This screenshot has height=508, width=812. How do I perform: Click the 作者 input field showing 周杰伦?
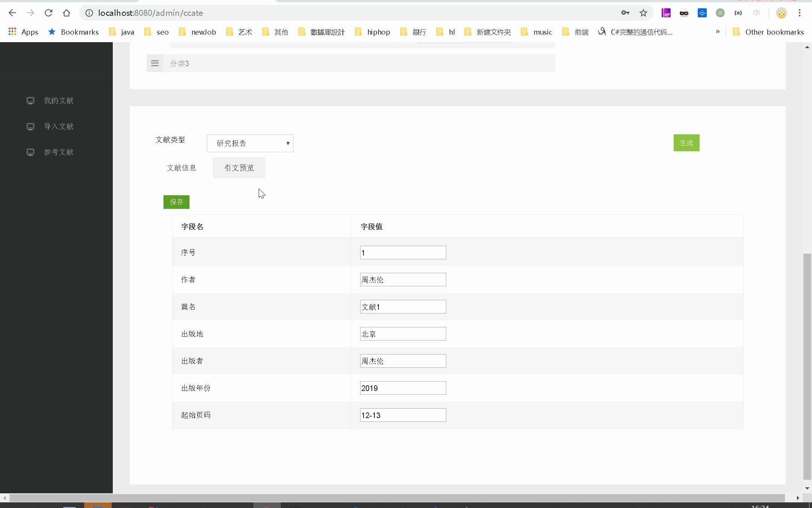pos(403,279)
